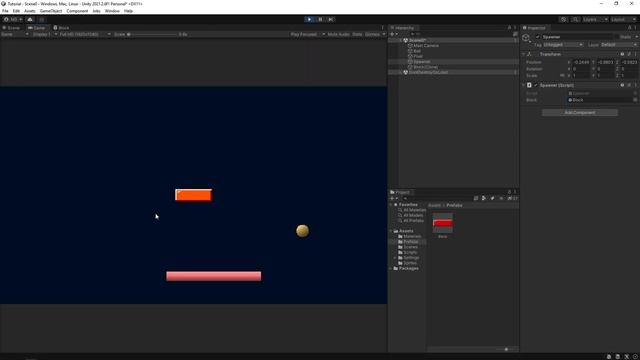The height and width of the screenshot is (360, 640).
Task: Open the Component menu
Action: (77, 11)
